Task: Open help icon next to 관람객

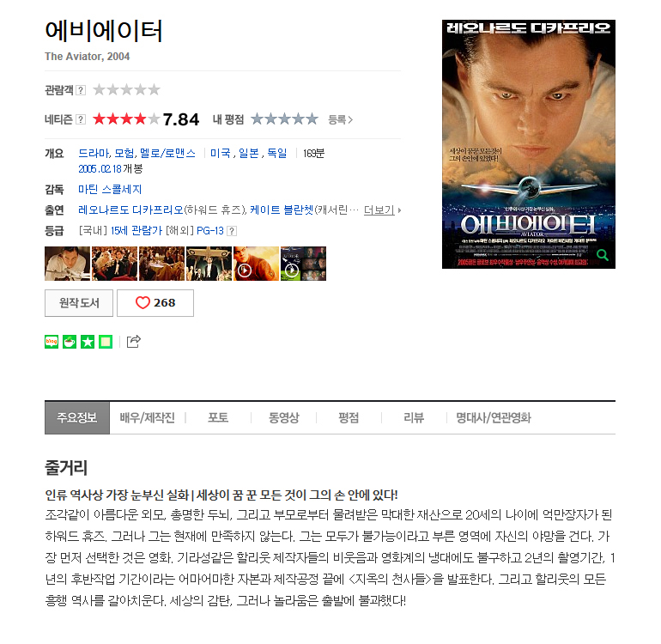Action: [81, 90]
